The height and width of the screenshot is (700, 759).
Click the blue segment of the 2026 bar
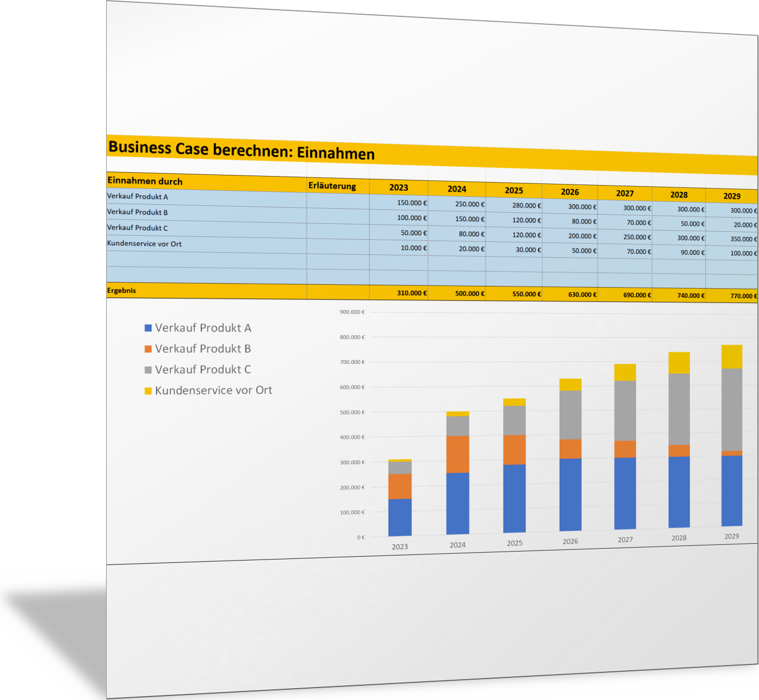tap(570, 495)
